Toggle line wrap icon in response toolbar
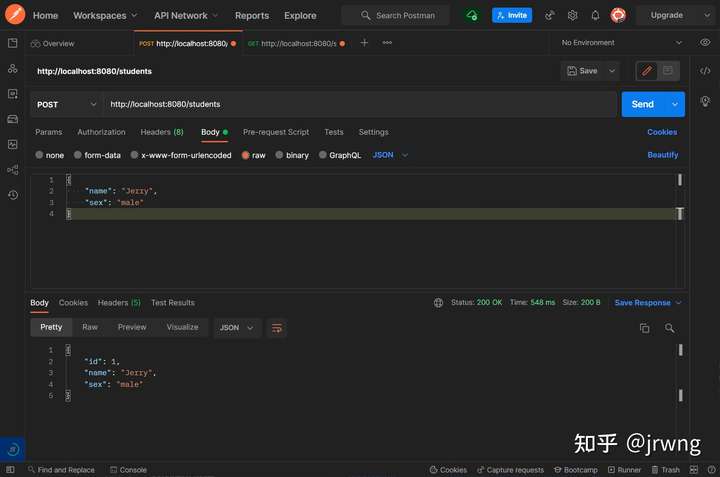This screenshot has height=477, width=720. click(277, 328)
